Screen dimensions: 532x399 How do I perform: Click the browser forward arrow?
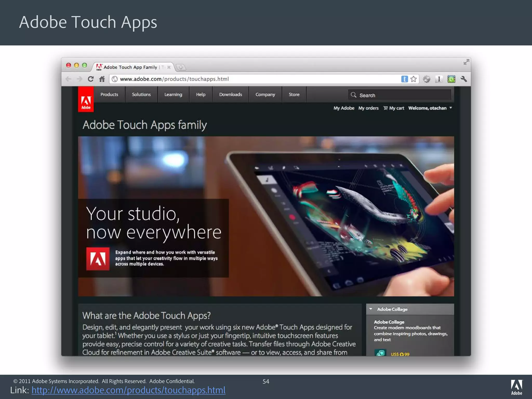[79, 79]
